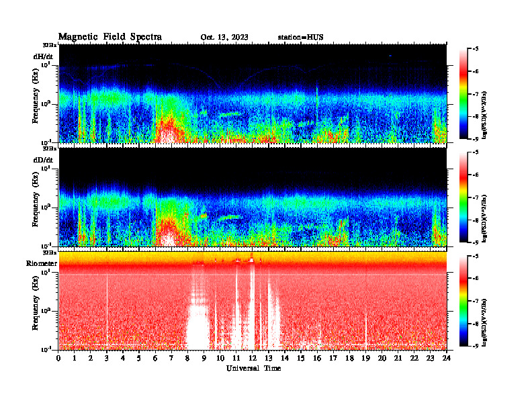
Task: Click the dH/dt color scale PSD units label
Action: (484, 116)
